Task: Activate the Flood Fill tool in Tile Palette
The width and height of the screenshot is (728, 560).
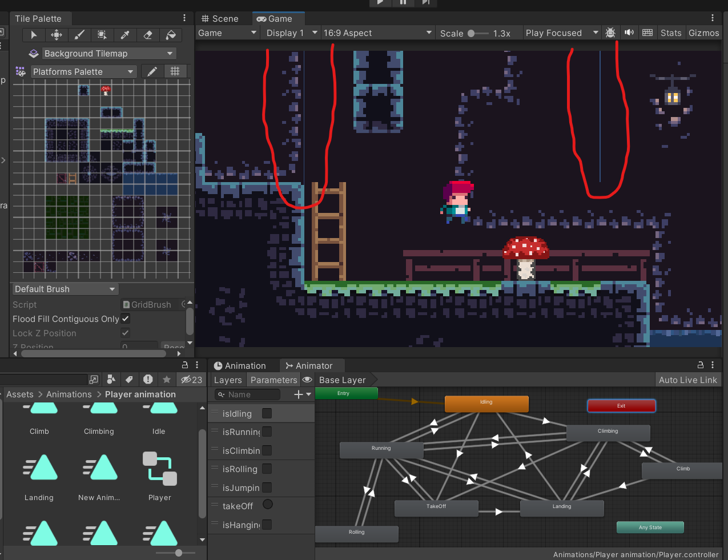Action: pyautogui.click(x=172, y=35)
